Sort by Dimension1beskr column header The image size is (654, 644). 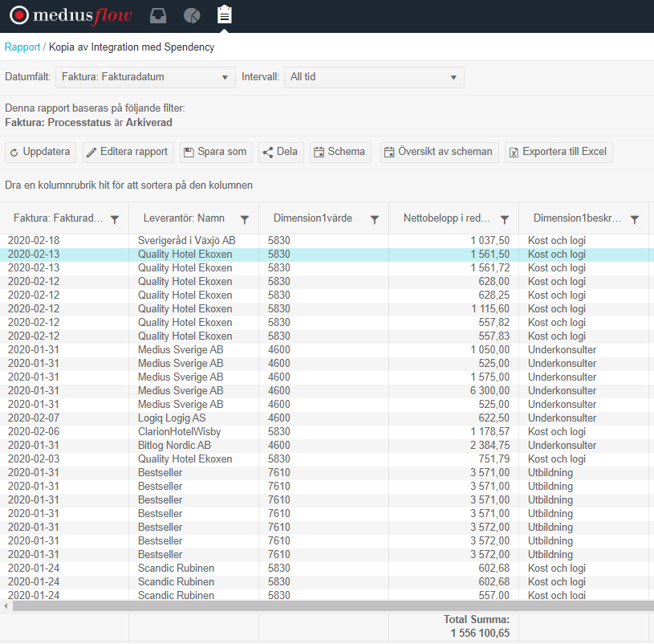(x=577, y=218)
